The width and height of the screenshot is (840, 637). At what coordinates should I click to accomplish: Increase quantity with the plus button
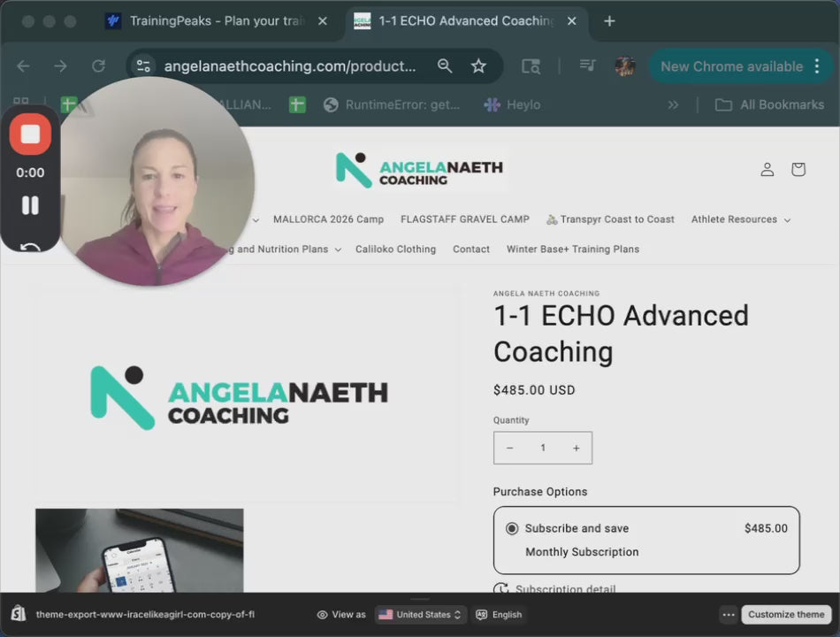pos(576,449)
